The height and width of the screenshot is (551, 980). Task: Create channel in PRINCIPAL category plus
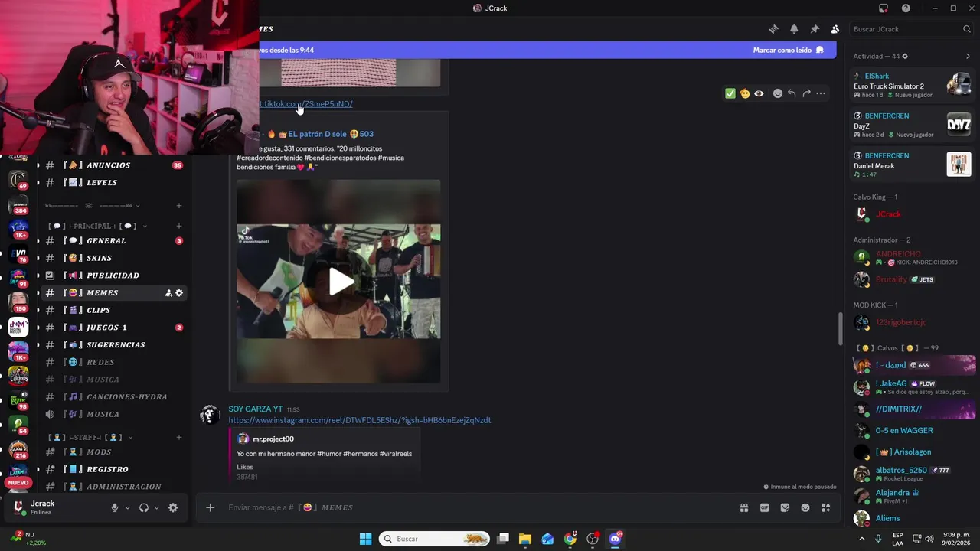click(179, 227)
